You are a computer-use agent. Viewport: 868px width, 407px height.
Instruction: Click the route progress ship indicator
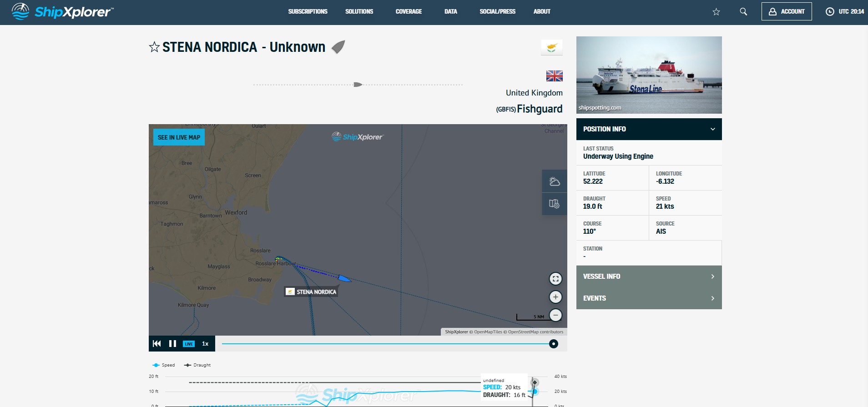coord(358,85)
